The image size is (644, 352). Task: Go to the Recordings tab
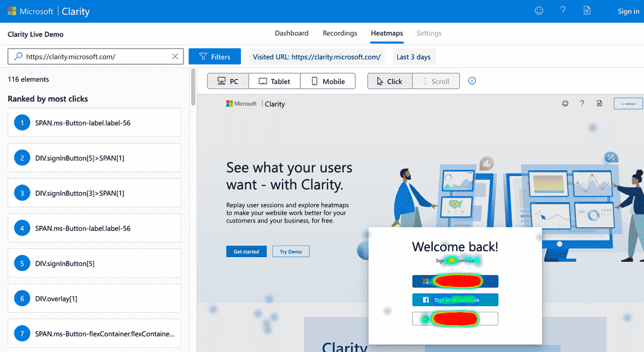[x=340, y=33]
